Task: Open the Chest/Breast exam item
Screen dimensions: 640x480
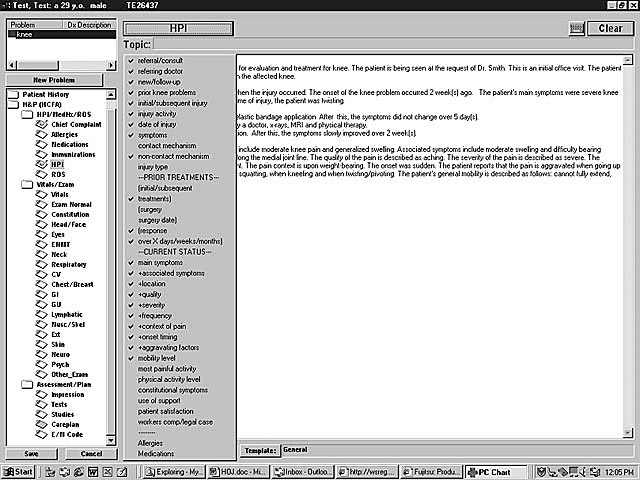Action: tap(72, 284)
